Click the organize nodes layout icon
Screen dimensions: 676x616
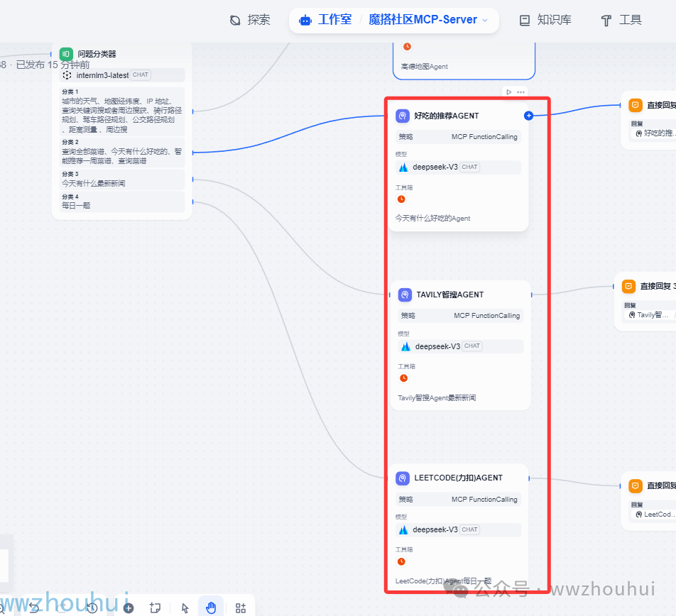click(241, 608)
